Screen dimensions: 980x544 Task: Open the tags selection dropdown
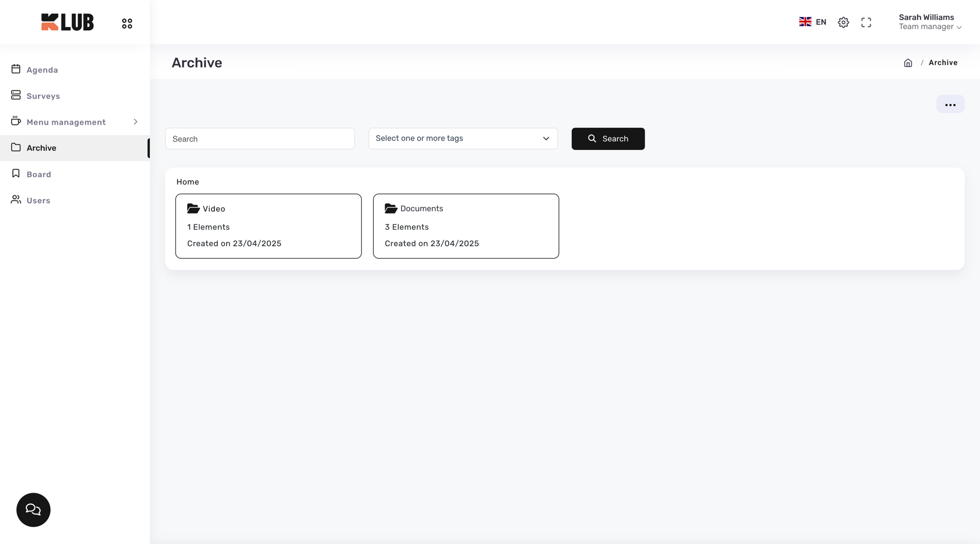pos(463,138)
